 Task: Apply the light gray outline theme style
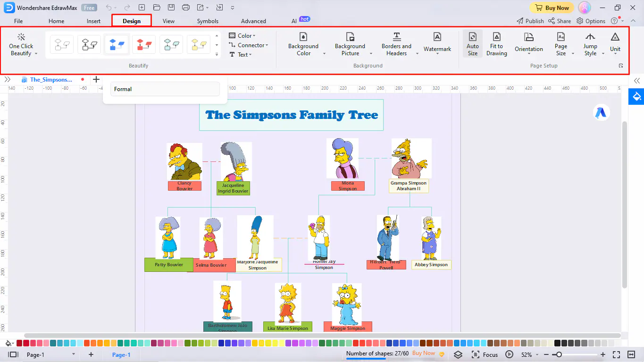62,45
